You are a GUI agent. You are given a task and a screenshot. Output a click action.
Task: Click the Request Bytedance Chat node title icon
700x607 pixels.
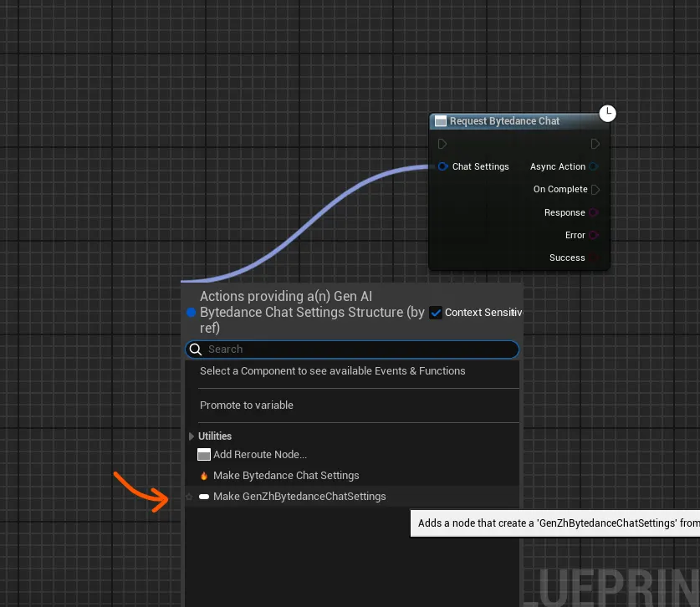(x=441, y=121)
